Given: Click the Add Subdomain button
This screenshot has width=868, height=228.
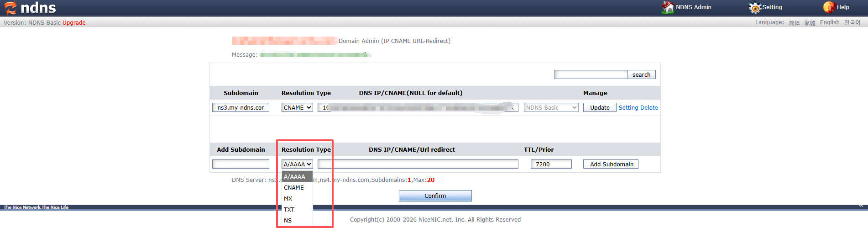Looking at the screenshot, I should pos(611,164).
